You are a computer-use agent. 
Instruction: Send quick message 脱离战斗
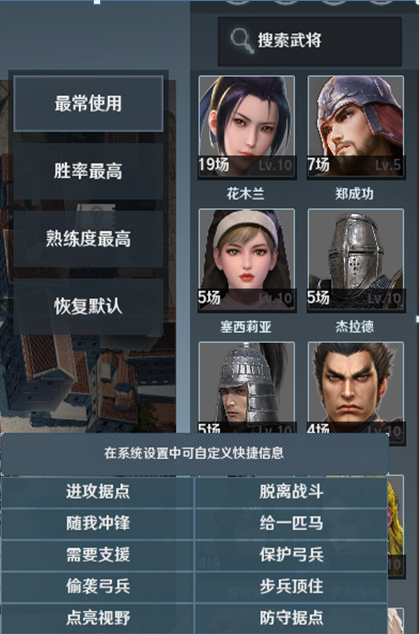coord(291,492)
